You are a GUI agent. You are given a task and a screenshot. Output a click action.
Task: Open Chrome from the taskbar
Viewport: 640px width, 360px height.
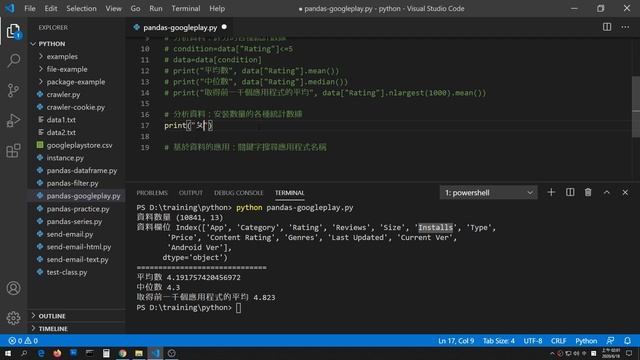[x=122, y=353]
